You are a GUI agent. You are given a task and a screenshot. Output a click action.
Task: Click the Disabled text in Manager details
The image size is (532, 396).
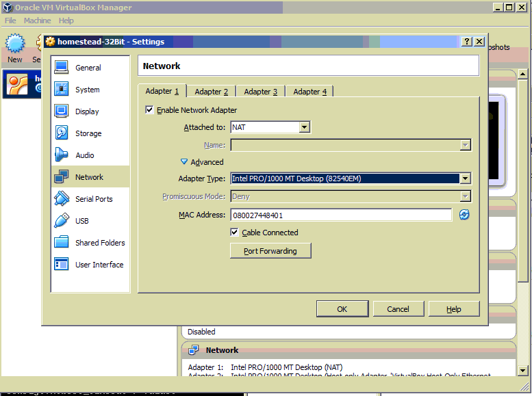(201, 332)
